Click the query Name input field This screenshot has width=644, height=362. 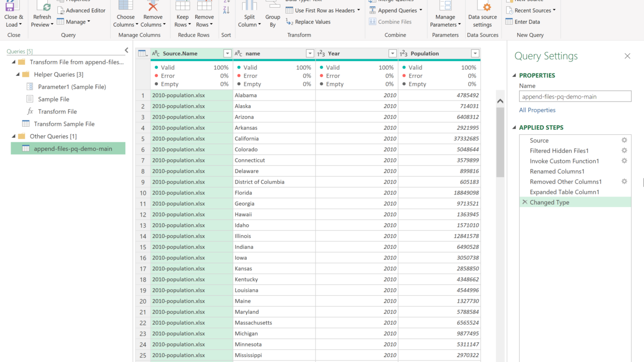[x=575, y=97]
